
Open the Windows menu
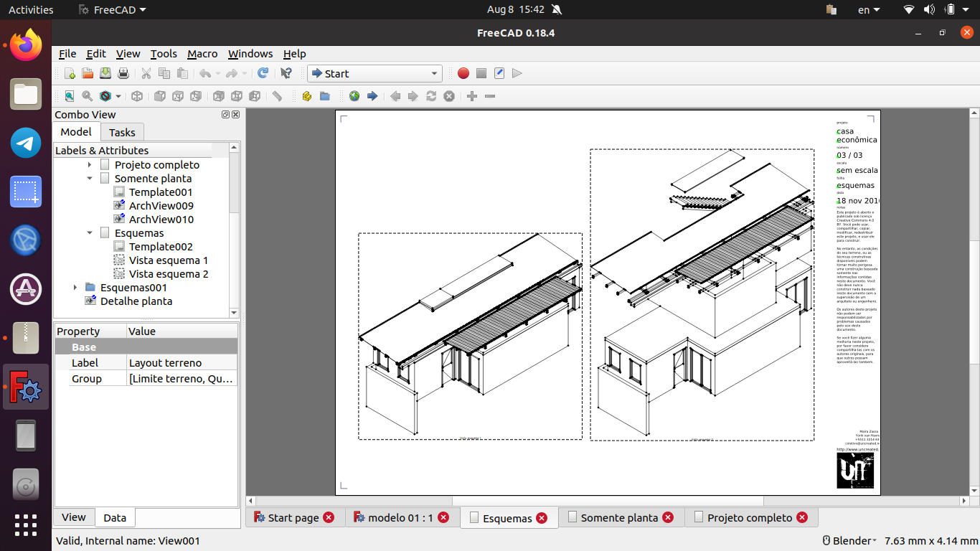coord(250,54)
